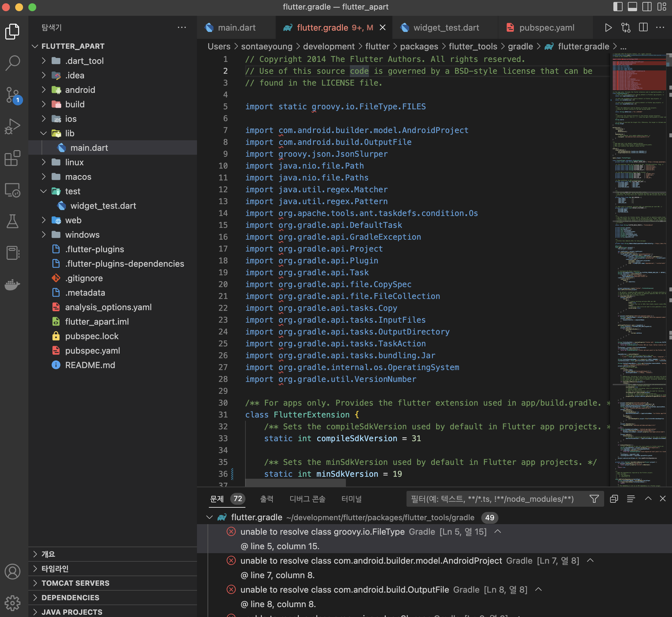672x617 pixels.
Task: Open Source Control view with 1 change
Action: [x=13, y=95]
